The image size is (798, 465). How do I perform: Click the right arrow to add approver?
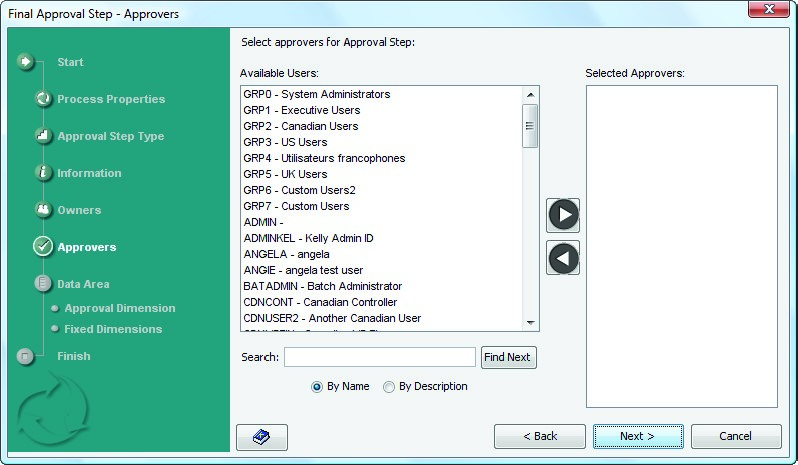(x=563, y=215)
